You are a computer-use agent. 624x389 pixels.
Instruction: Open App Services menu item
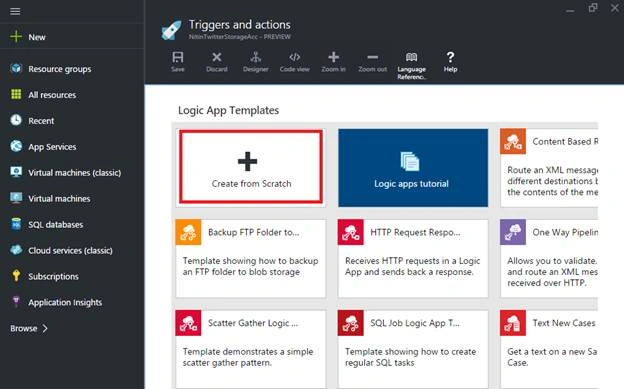[52, 147]
